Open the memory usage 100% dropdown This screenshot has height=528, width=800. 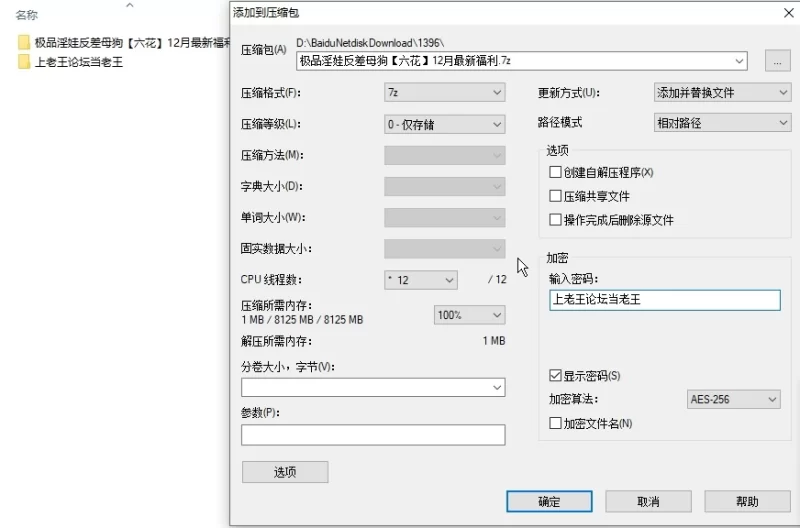[469, 315]
